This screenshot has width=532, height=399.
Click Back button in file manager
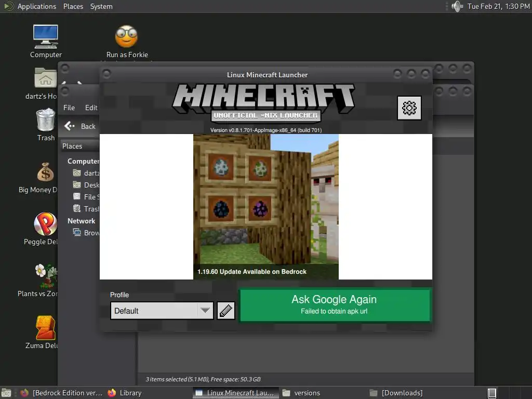point(80,126)
